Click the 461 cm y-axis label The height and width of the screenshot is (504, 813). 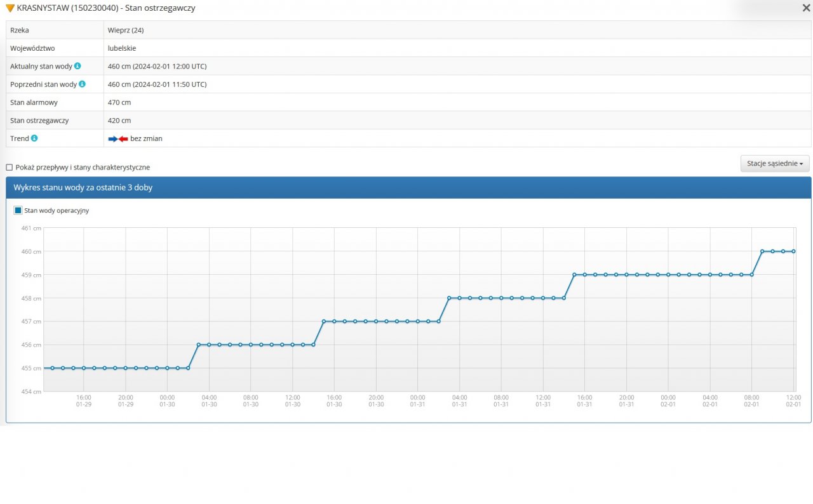pos(31,228)
